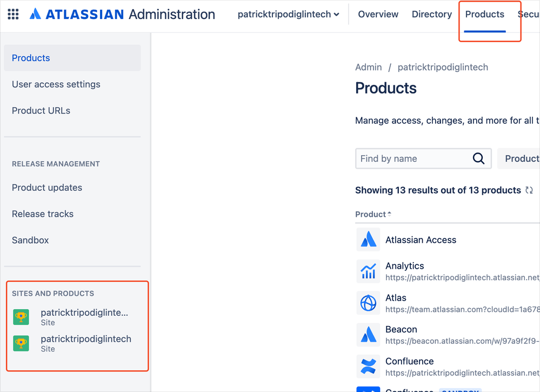Open the Atlas product
Viewport: 540px width, 392px height.
tap(396, 297)
